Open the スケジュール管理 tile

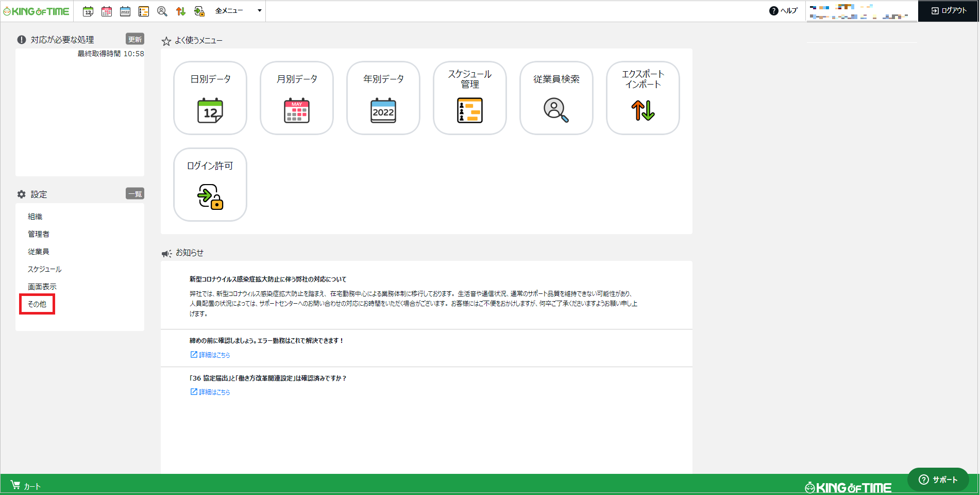[470, 98]
